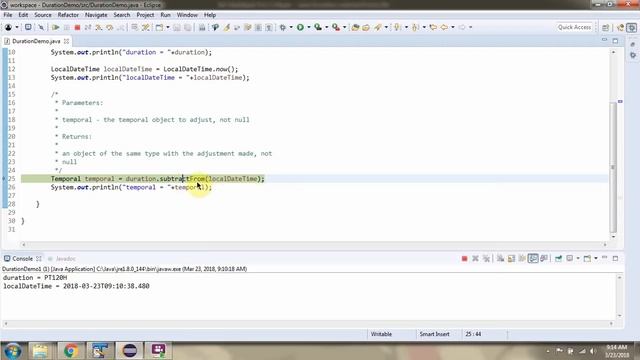Viewport: 640px width, 360px height.
Task: Click the Last Edit Location arrow icon
Action: 433,27
